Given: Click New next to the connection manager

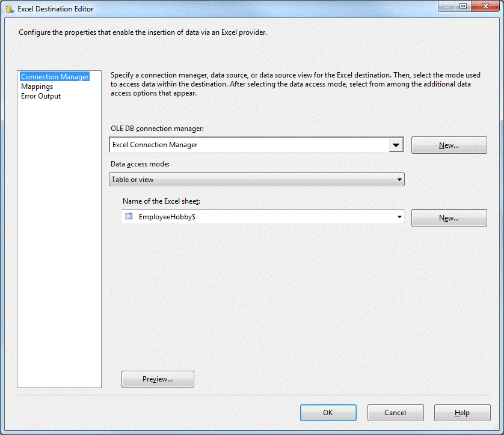Looking at the screenshot, I should click(x=449, y=145).
